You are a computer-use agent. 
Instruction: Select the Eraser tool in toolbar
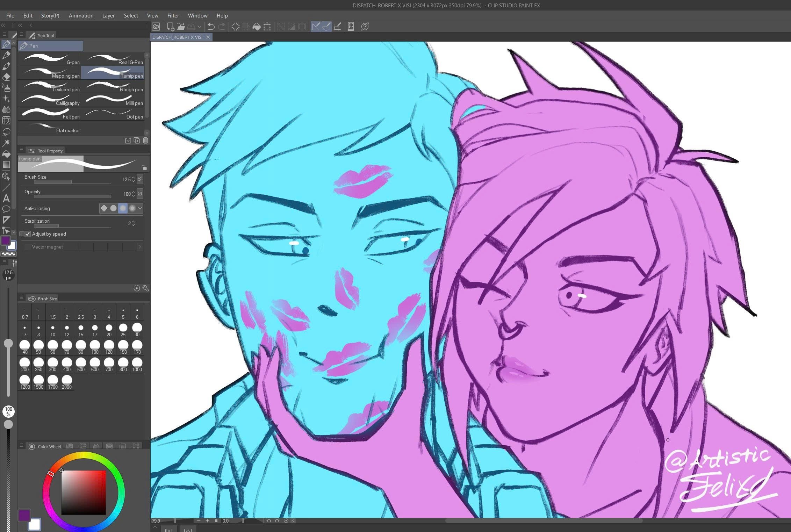pos(6,77)
